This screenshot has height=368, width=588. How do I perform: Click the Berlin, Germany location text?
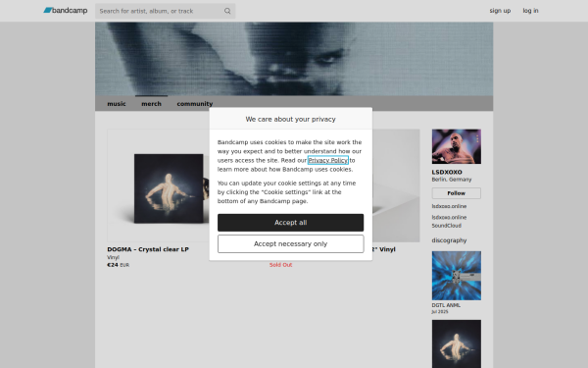tap(452, 180)
